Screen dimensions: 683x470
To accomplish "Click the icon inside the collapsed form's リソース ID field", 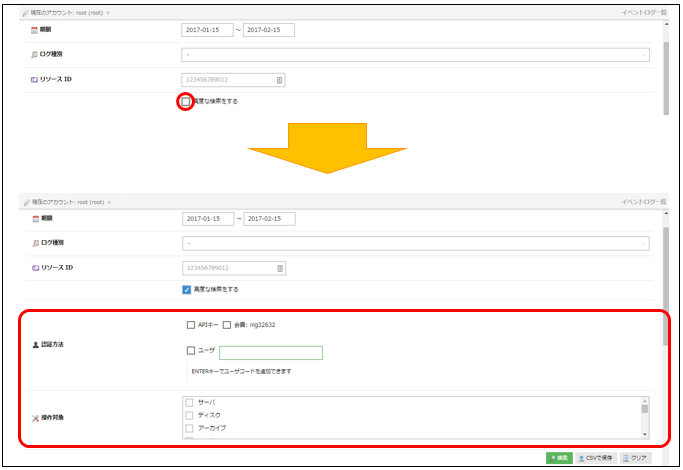I will pyautogui.click(x=279, y=80).
